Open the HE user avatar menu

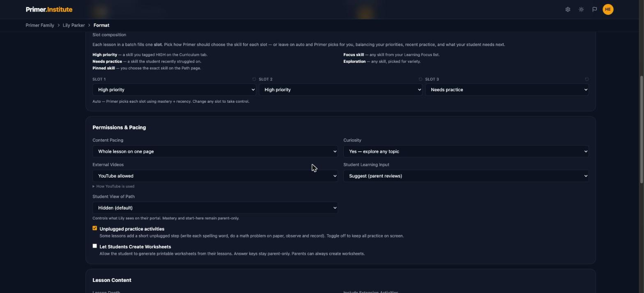(x=608, y=9)
